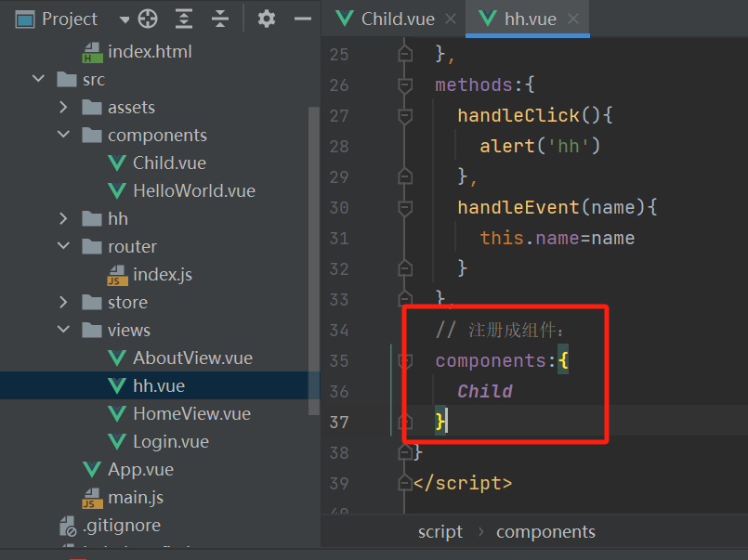The image size is (748, 560).
Task: Click the store folder icon
Action: coord(92,302)
